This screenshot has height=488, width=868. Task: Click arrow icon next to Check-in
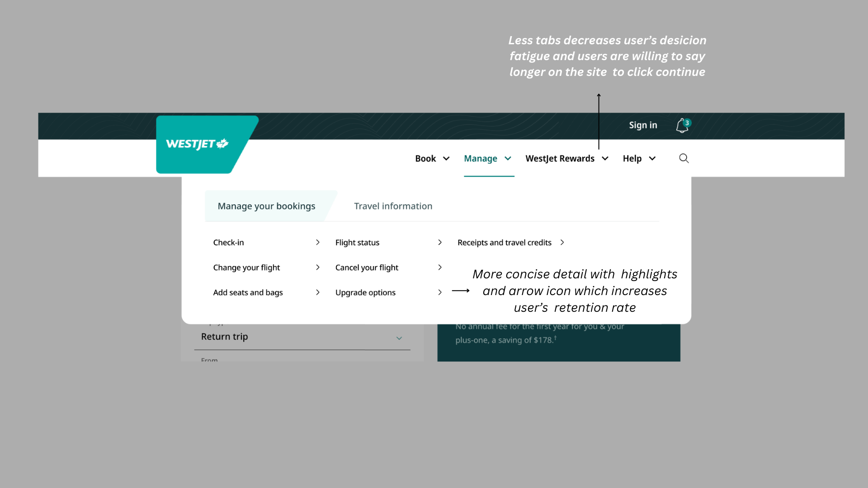[318, 243]
